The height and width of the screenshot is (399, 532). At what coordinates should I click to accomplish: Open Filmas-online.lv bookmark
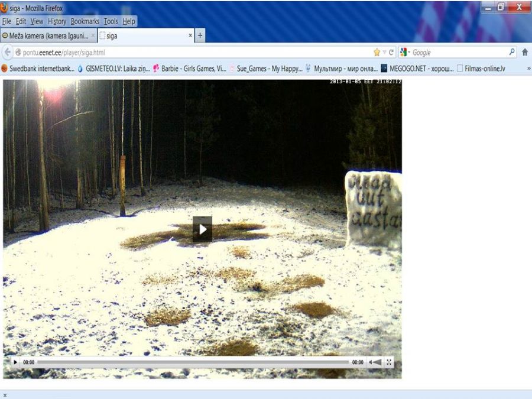[481, 69]
